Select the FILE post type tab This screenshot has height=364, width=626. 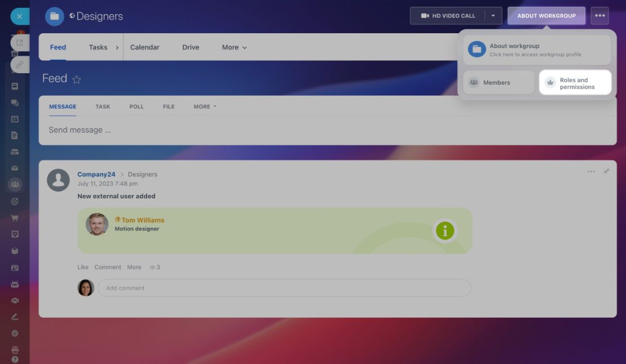tap(169, 106)
